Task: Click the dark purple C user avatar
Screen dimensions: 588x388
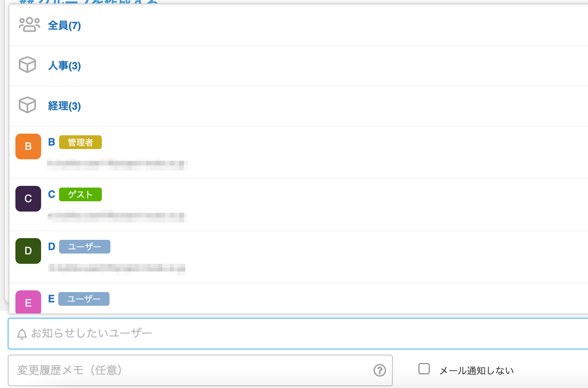Action: pyautogui.click(x=28, y=199)
